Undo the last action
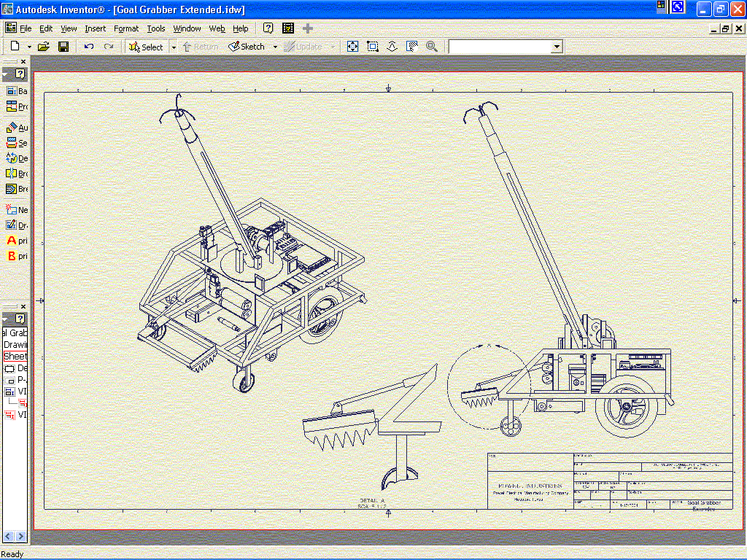 click(88, 46)
